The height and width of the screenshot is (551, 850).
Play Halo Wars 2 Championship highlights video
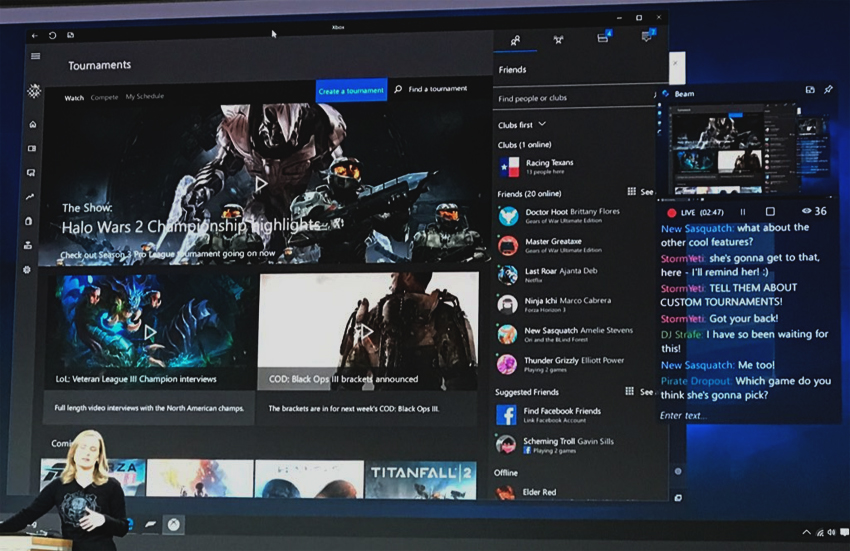pos(260,184)
